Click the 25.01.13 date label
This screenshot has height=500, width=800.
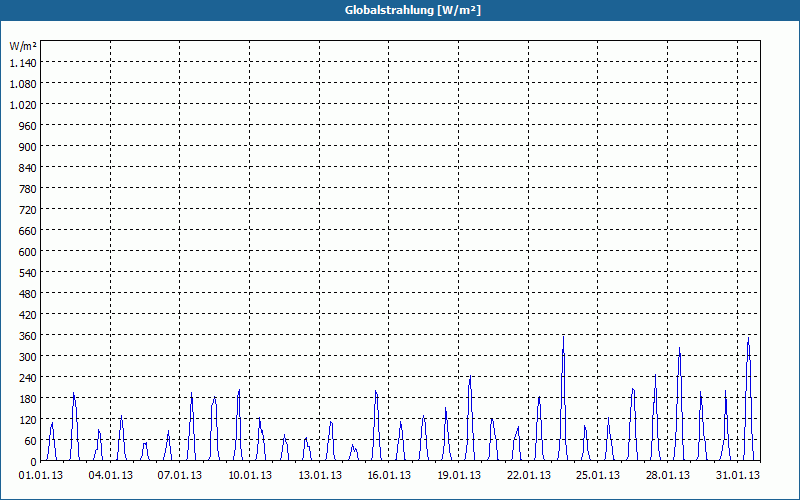(598, 476)
